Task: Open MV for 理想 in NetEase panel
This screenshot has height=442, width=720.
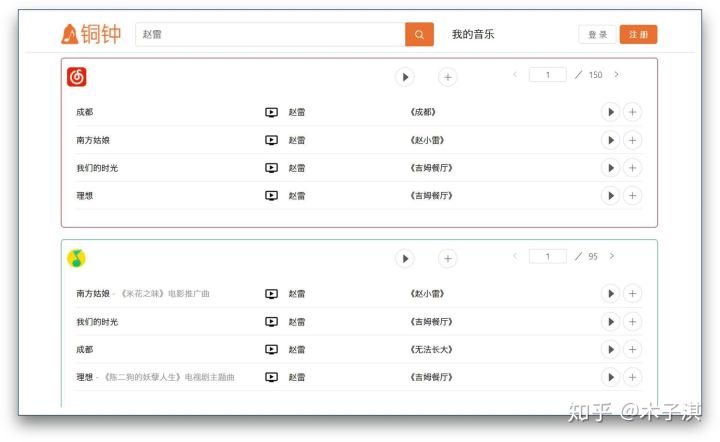Action: [271, 196]
